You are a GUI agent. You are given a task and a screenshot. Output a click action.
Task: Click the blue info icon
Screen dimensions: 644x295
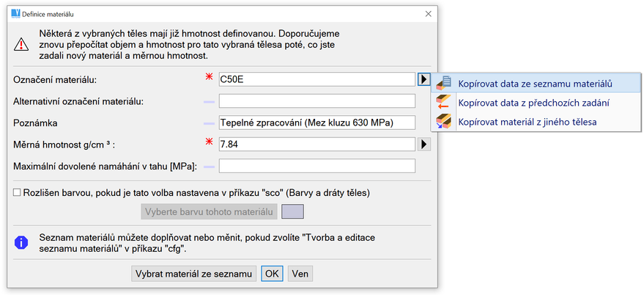tap(22, 241)
